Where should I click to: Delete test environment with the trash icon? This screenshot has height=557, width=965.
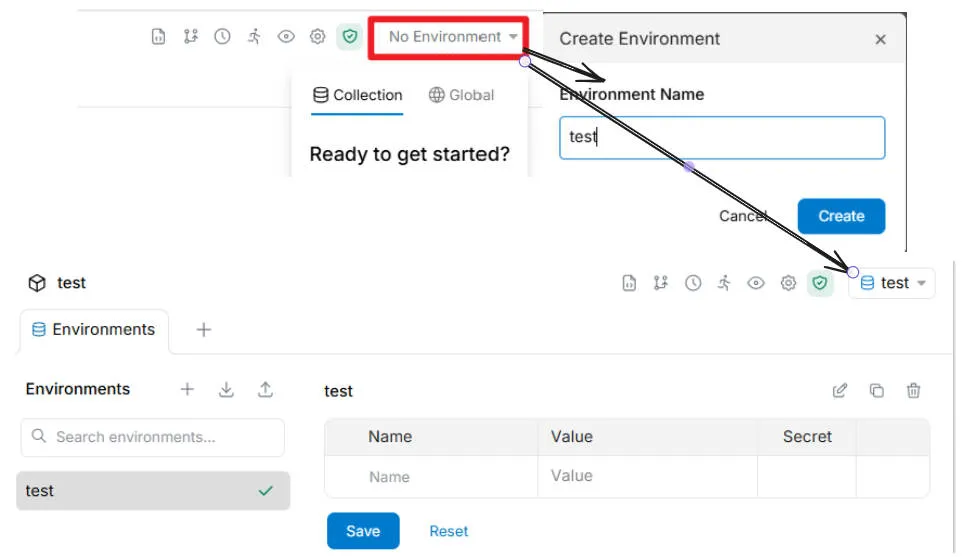(x=913, y=391)
